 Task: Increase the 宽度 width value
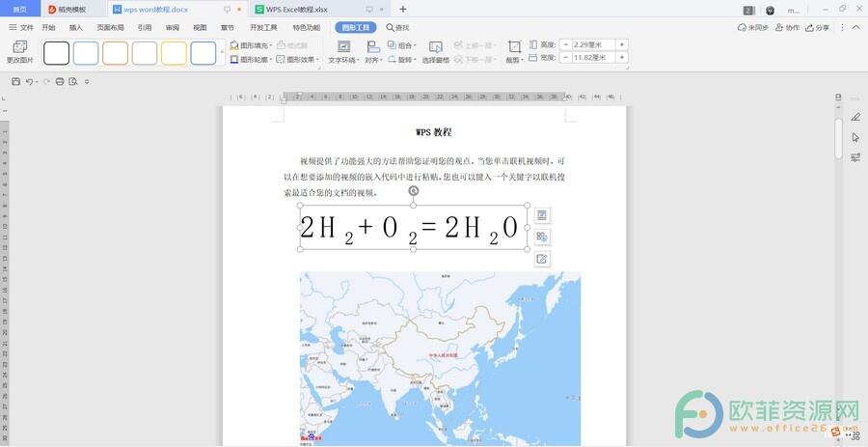[622, 58]
